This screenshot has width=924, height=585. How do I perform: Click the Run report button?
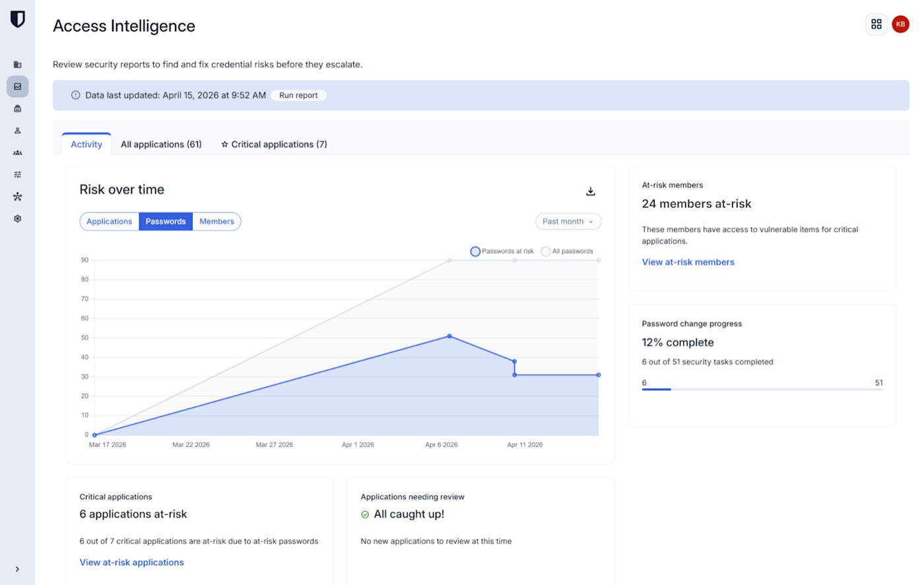pos(298,95)
